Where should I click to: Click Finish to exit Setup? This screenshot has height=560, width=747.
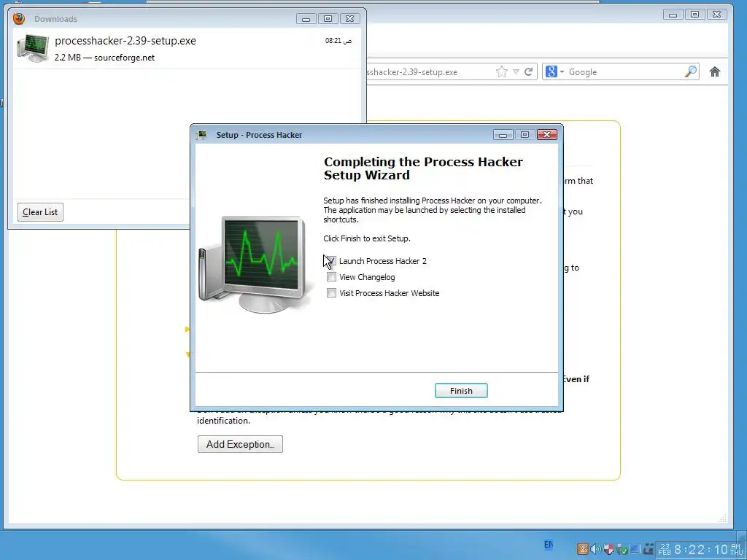pos(461,391)
